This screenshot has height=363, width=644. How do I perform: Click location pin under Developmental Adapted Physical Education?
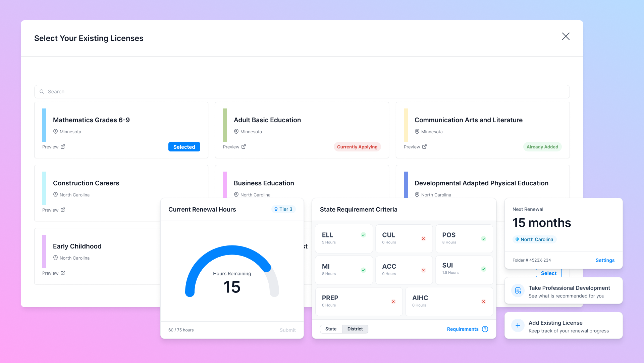coord(417,195)
